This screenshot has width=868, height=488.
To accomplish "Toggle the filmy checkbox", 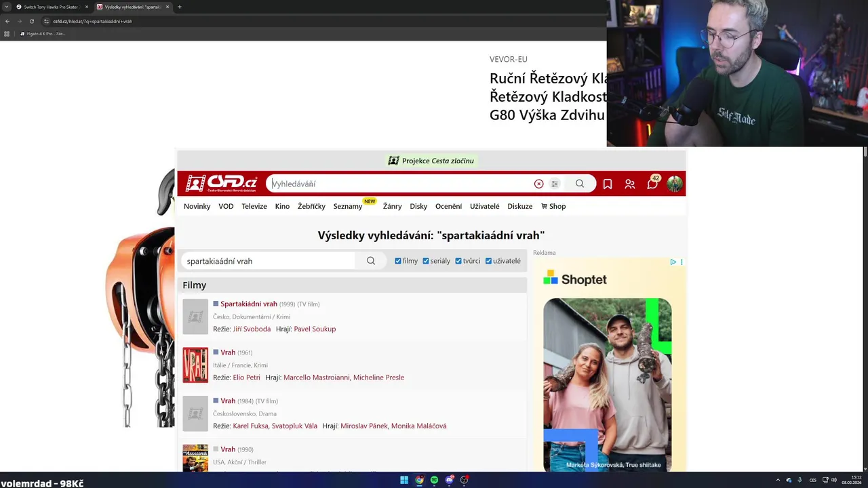I will pyautogui.click(x=398, y=261).
